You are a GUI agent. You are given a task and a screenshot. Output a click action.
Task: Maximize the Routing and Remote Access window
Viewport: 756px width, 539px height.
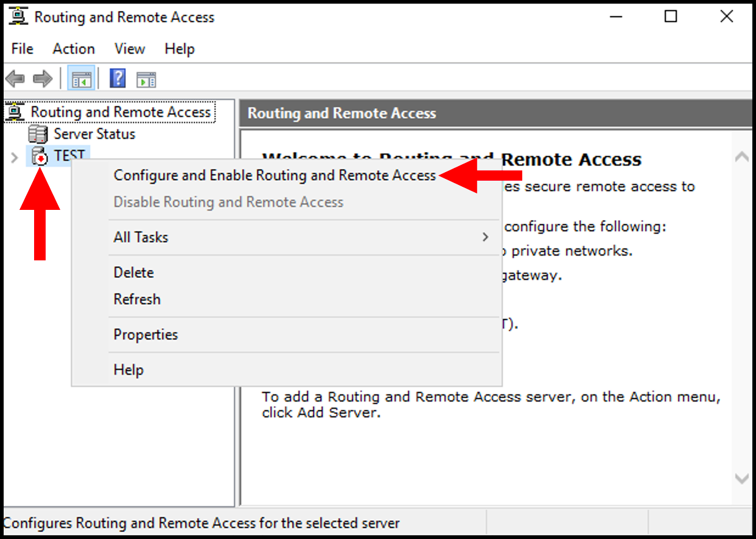[671, 17]
